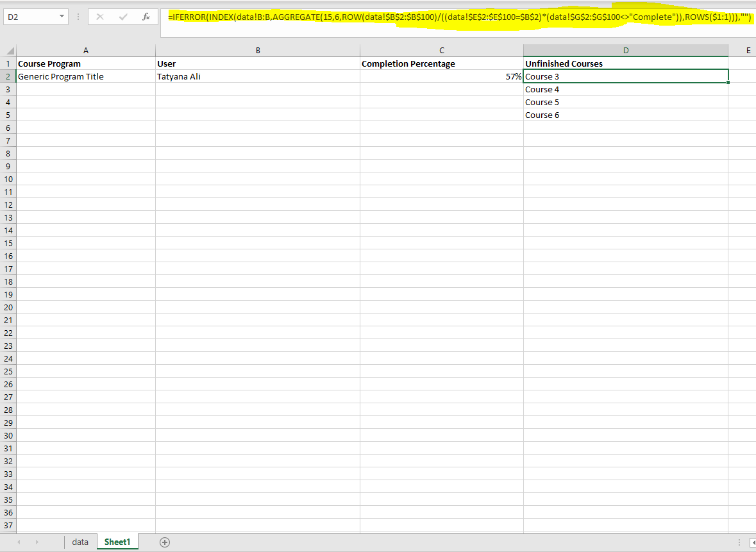Select row 30 header
756x552 pixels.
click(8, 436)
